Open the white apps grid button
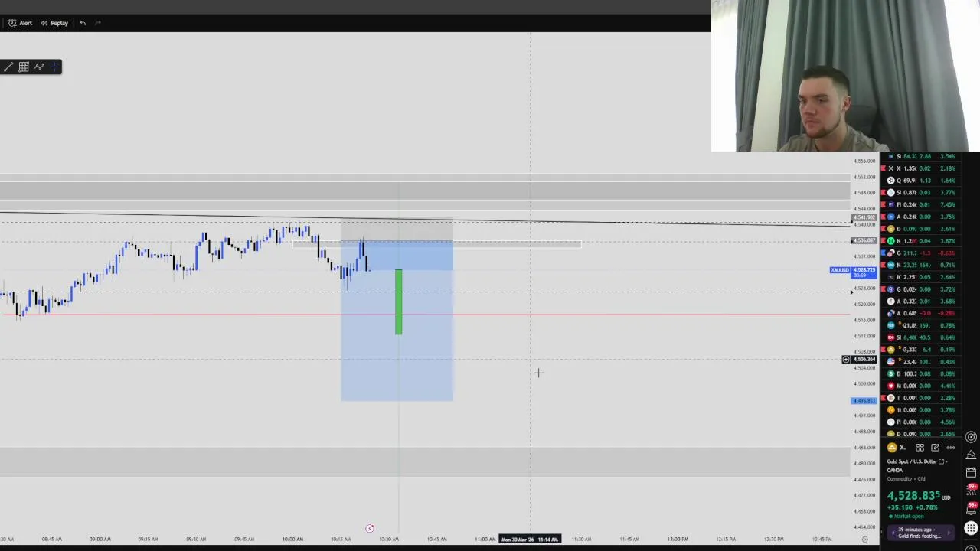This screenshot has height=551, width=980. [x=971, y=528]
